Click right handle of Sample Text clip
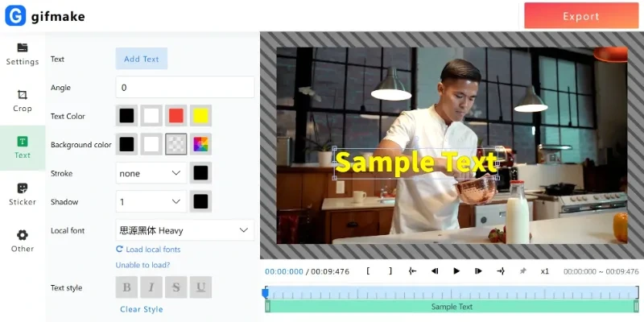The width and height of the screenshot is (644, 322). [x=636, y=307]
